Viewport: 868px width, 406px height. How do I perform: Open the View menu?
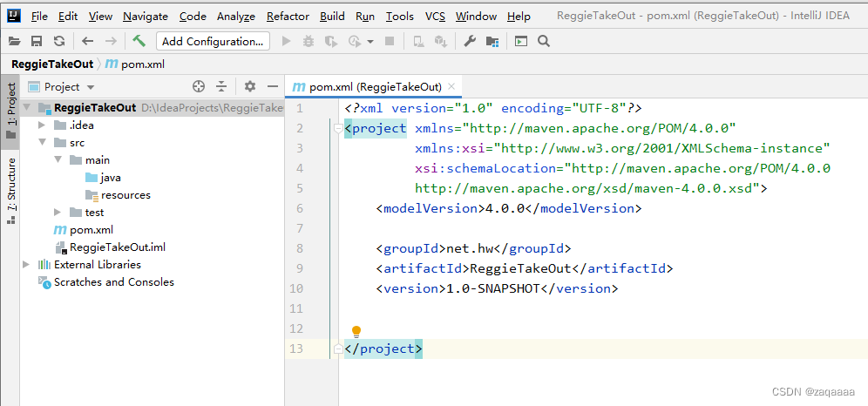[100, 16]
